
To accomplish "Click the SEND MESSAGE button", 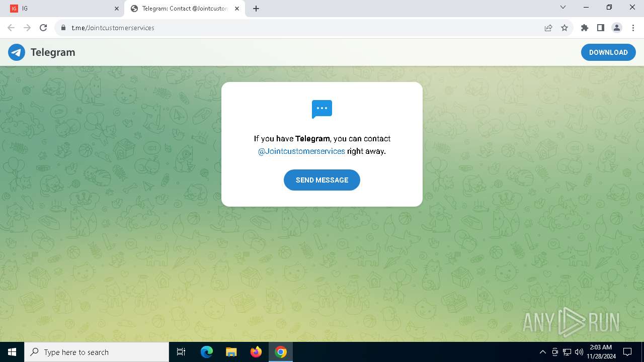I will (x=322, y=180).
